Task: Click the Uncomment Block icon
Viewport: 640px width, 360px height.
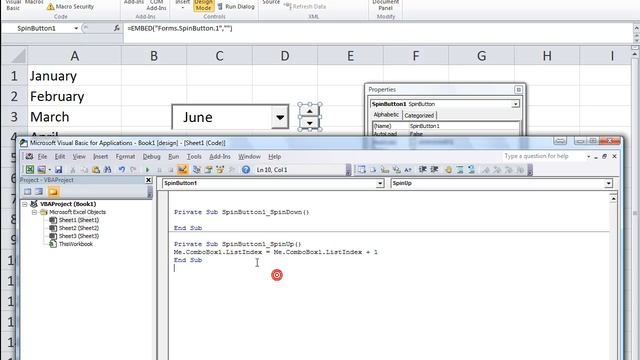Action: pyautogui.click(x=471, y=169)
